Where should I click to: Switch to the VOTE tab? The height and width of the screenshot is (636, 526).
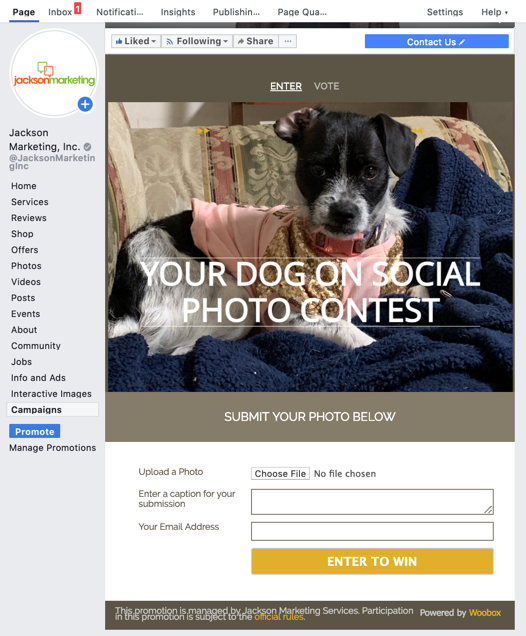[x=326, y=86]
